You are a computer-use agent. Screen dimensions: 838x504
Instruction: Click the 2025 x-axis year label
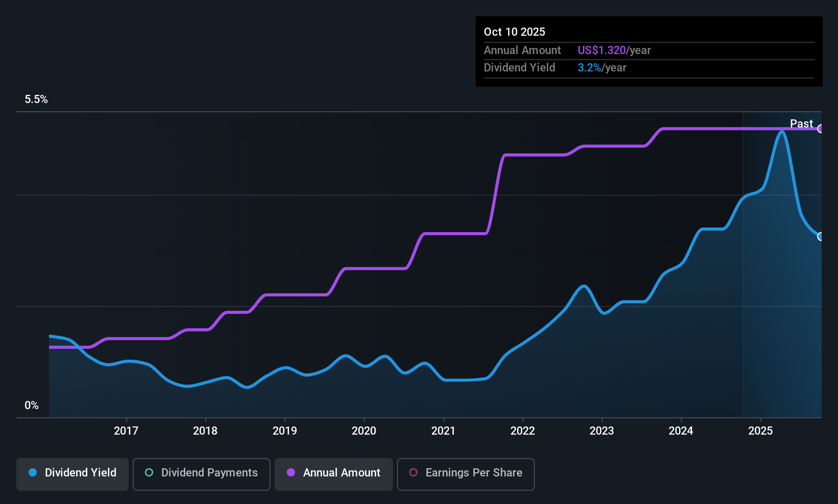tap(760, 431)
